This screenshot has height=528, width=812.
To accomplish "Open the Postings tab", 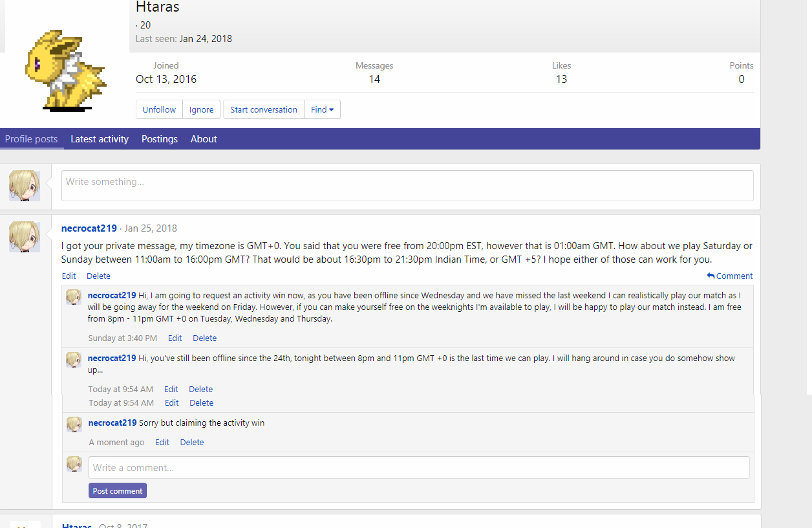I will click(160, 139).
